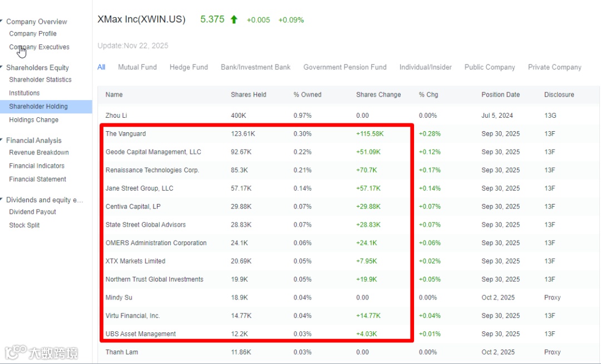Viewport: 601px width, 364px height.
Task: Collapse the Financial Analysis section triangle
Action: click(x=2, y=139)
